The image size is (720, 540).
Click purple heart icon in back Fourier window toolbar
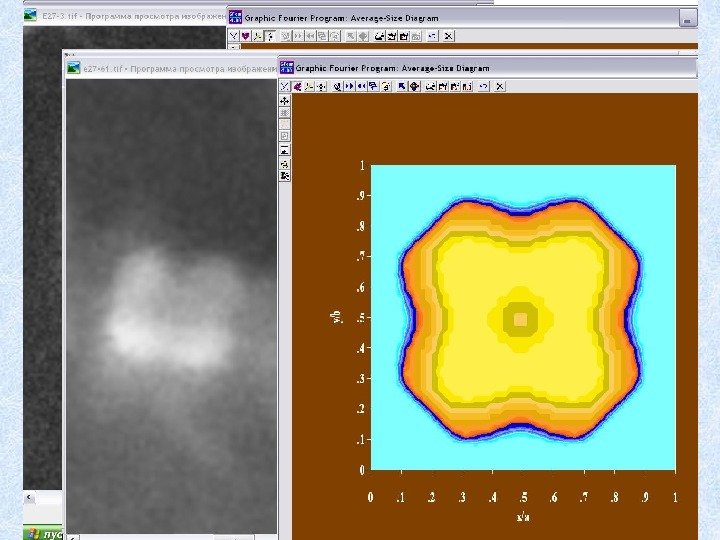pos(245,36)
